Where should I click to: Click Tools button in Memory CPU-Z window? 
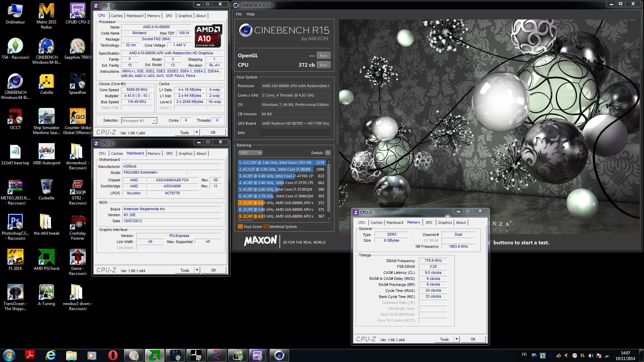point(444,339)
